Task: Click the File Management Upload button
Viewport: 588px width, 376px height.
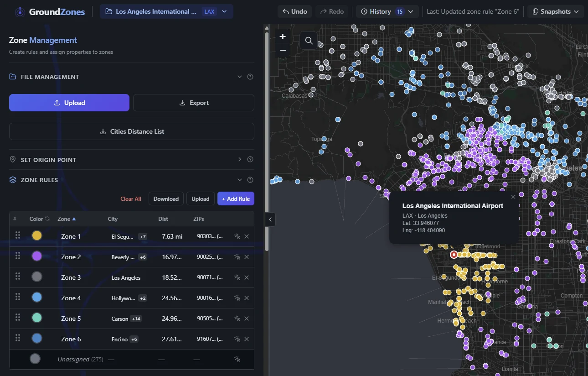Action: tap(69, 103)
